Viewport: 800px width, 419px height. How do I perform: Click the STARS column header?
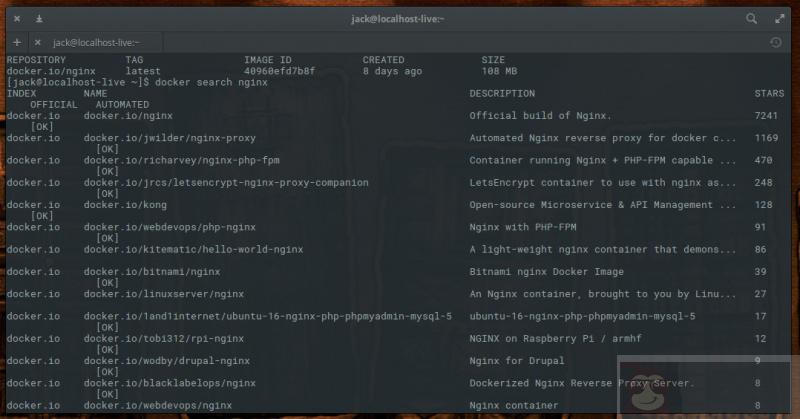point(769,93)
